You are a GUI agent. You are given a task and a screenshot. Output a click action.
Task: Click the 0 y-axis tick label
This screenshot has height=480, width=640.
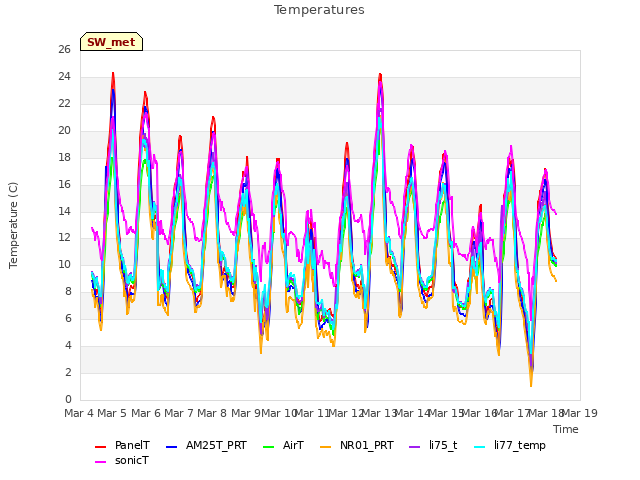[68, 399]
